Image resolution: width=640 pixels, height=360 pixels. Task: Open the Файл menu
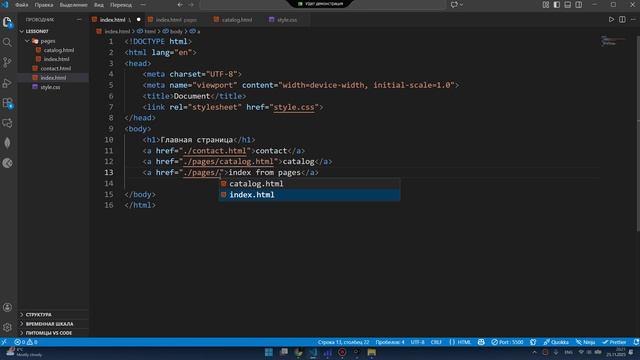pos(22,5)
